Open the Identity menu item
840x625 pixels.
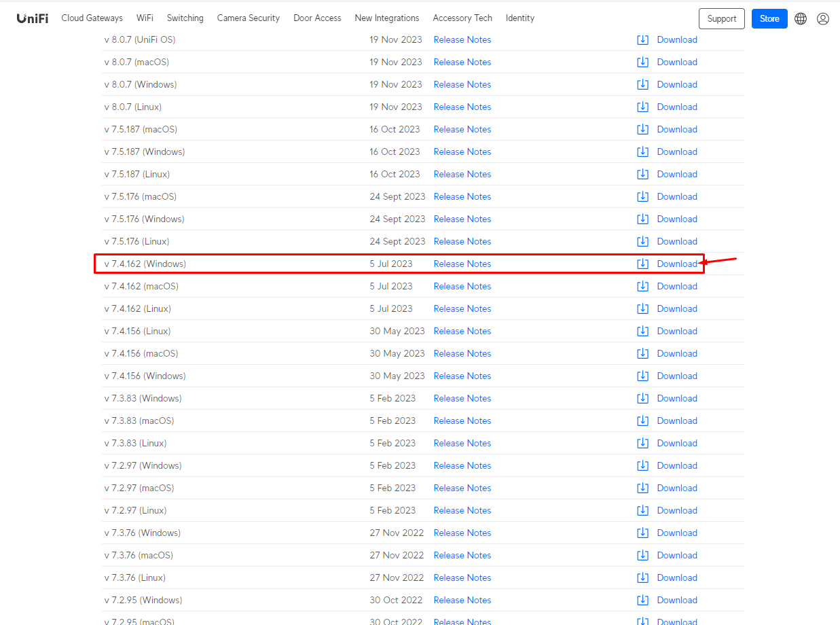[520, 18]
